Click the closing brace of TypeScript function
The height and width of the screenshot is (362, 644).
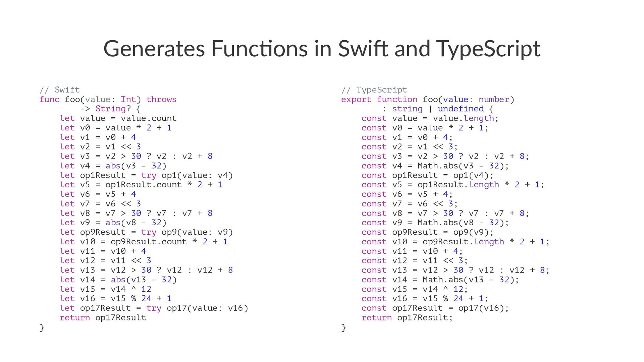[343, 327]
